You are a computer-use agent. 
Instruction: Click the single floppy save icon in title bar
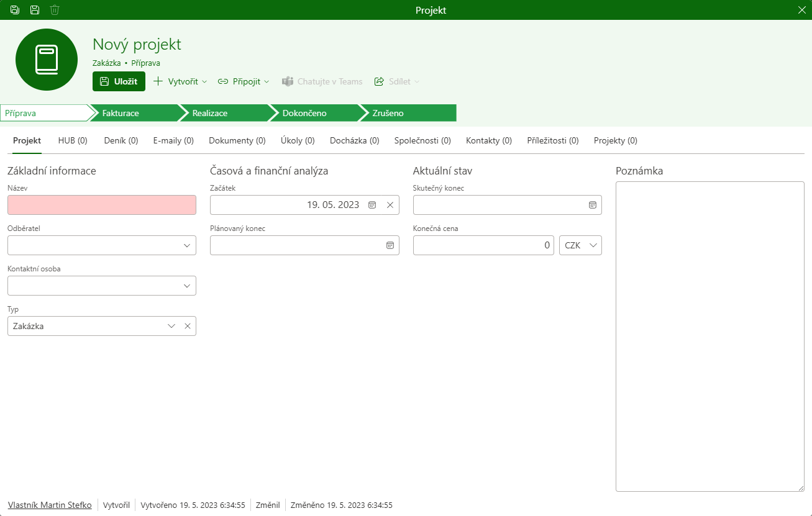point(35,10)
